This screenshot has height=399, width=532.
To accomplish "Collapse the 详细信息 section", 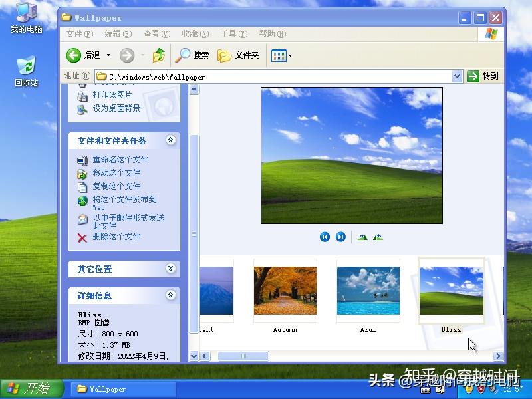I will [x=170, y=295].
